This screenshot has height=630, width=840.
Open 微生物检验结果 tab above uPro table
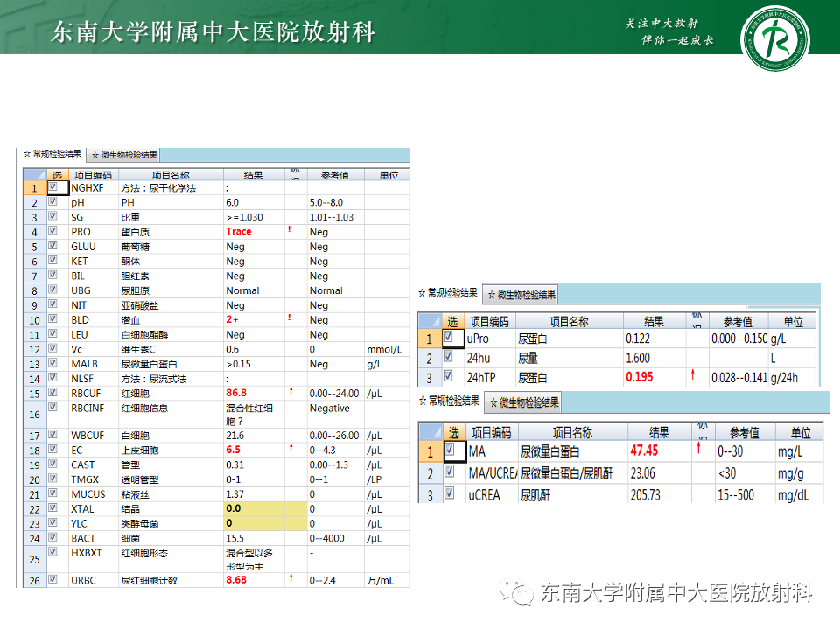pyautogui.click(x=521, y=295)
